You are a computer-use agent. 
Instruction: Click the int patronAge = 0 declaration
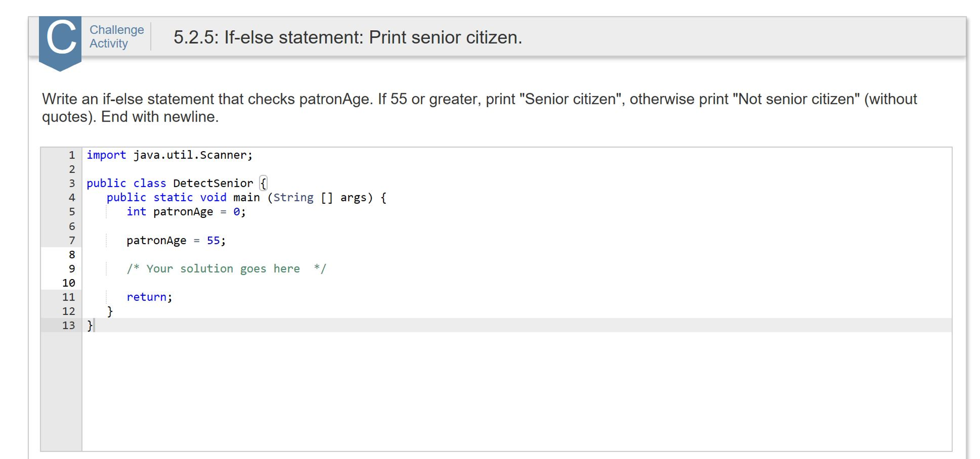(186, 212)
